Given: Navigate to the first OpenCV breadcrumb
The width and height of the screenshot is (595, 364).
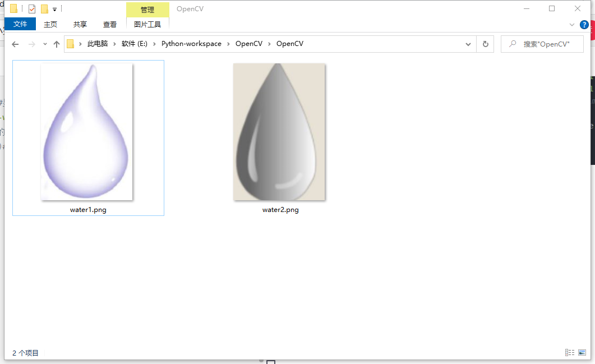Looking at the screenshot, I should tap(249, 44).
